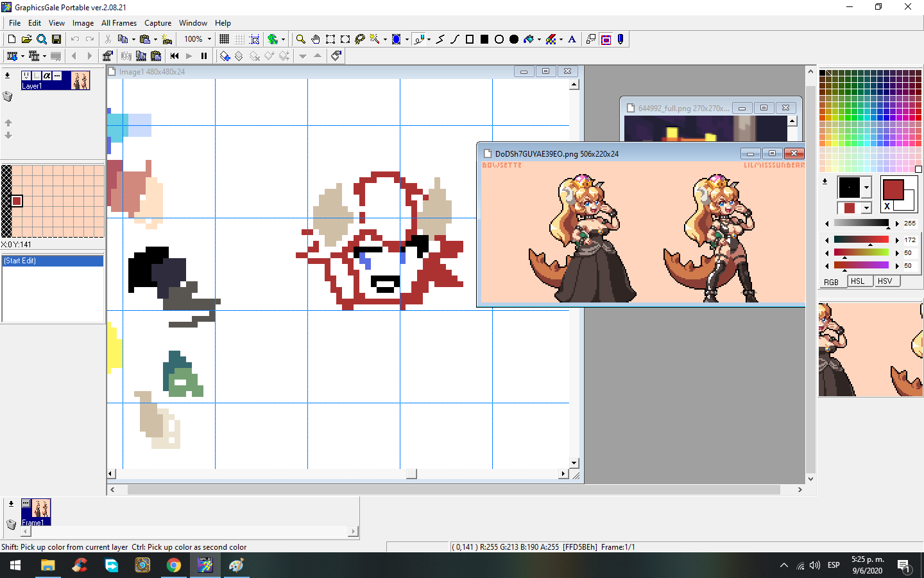Click the Copy icon in toolbar
This screenshot has width=924, height=578.
(x=123, y=39)
